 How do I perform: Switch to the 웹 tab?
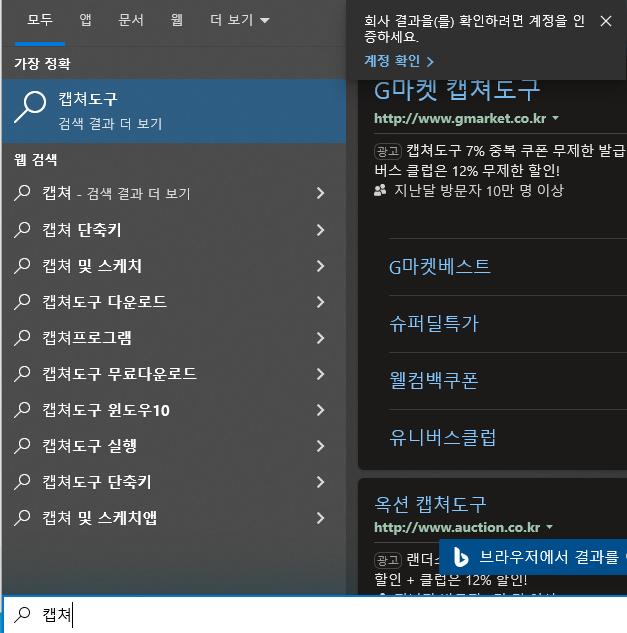[x=176, y=20]
